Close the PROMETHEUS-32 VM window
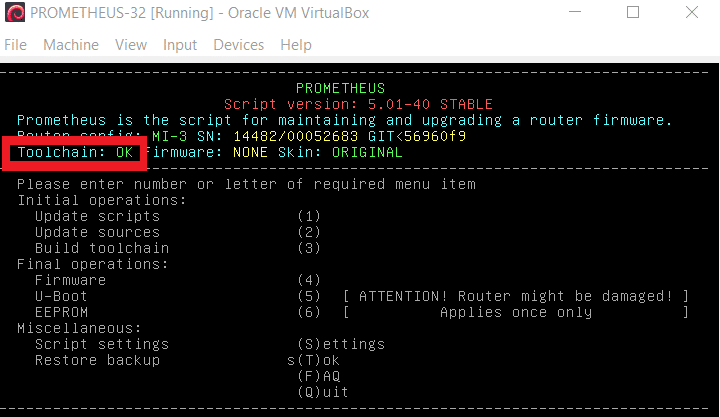Screen dimensions: 720x417 (x=690, y=14)
